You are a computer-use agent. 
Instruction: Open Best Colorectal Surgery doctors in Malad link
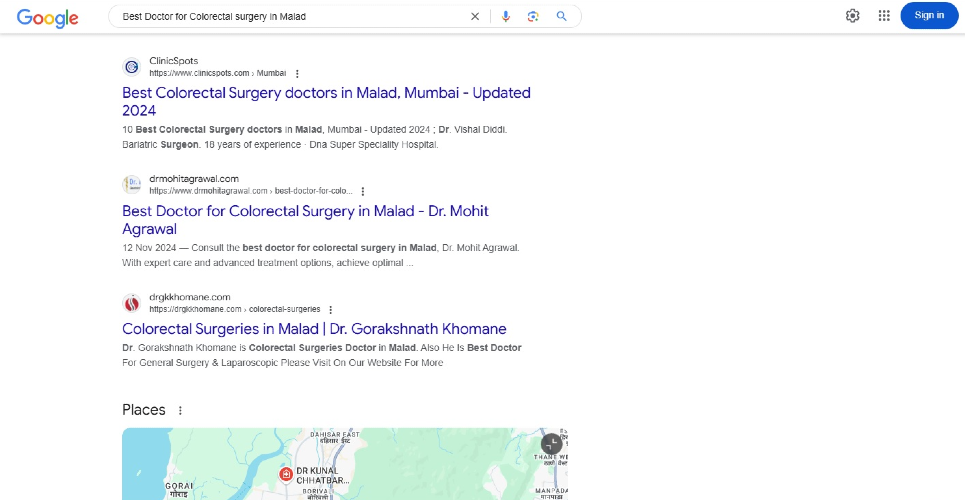pyautogui.click(x=326, y=102)
